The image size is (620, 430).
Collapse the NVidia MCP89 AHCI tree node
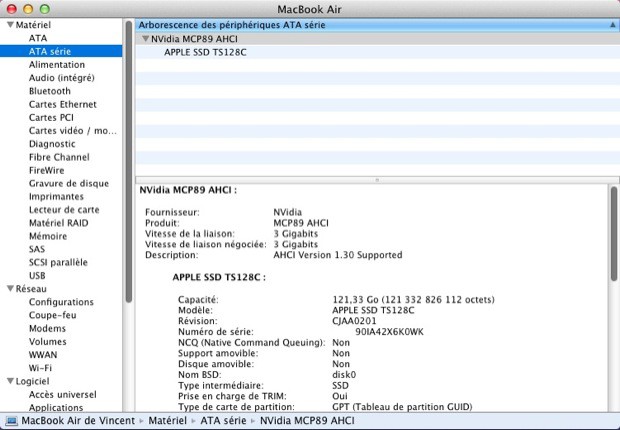click(x=145, y=37)
